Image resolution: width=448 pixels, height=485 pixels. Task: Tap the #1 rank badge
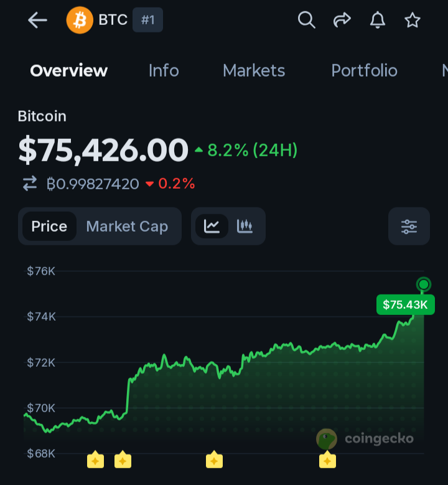148,20
